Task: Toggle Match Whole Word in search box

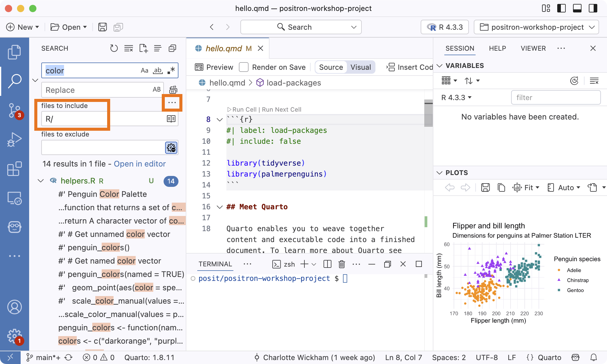Action: click(x=158, y=70)
